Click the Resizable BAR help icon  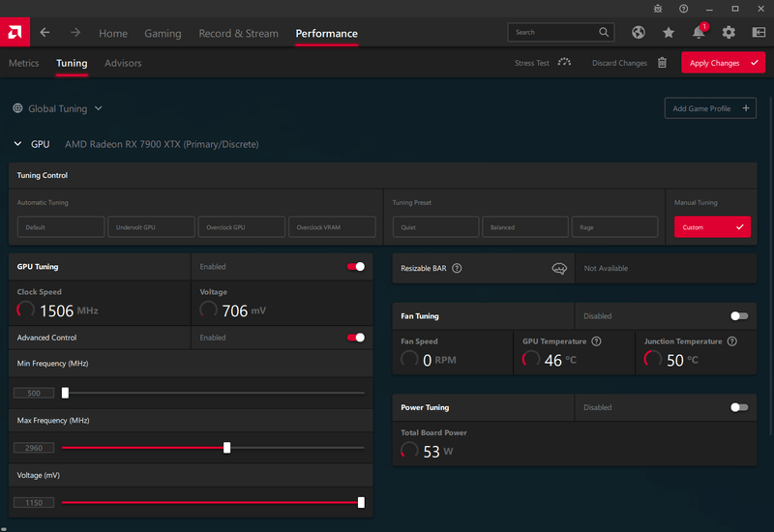457,268
